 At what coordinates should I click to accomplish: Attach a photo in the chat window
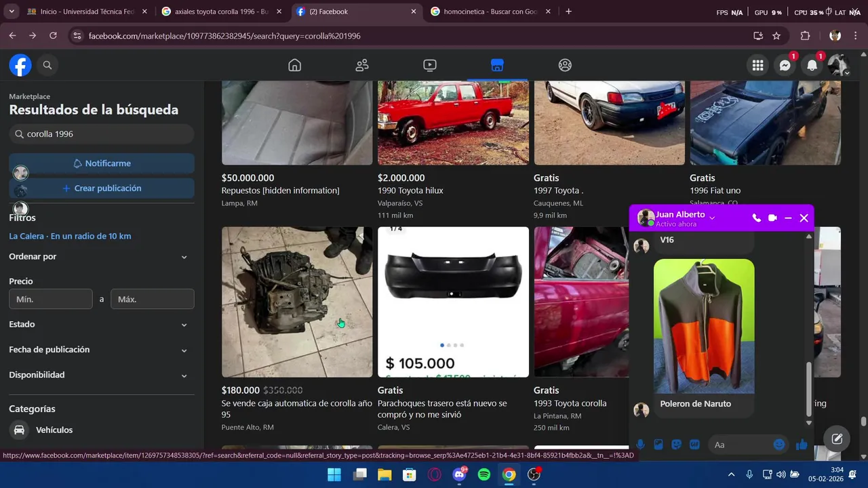click(x=658, y=445)
